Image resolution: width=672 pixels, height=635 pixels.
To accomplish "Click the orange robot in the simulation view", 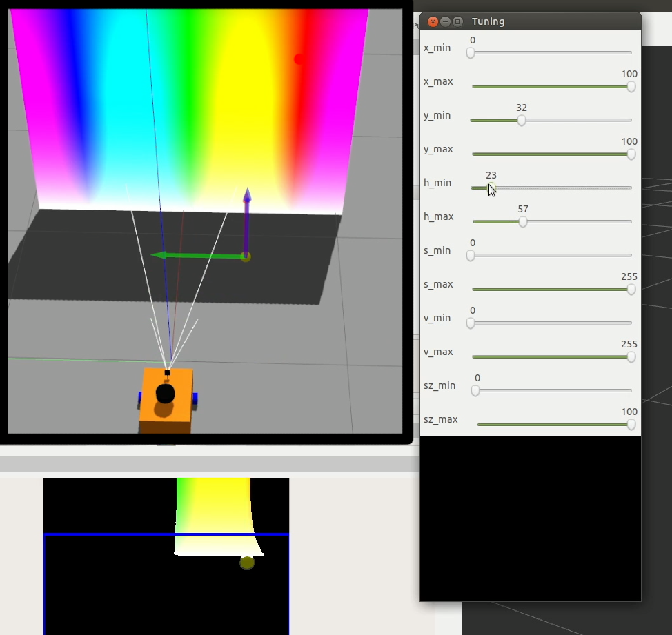I will (x=166, y=401).
